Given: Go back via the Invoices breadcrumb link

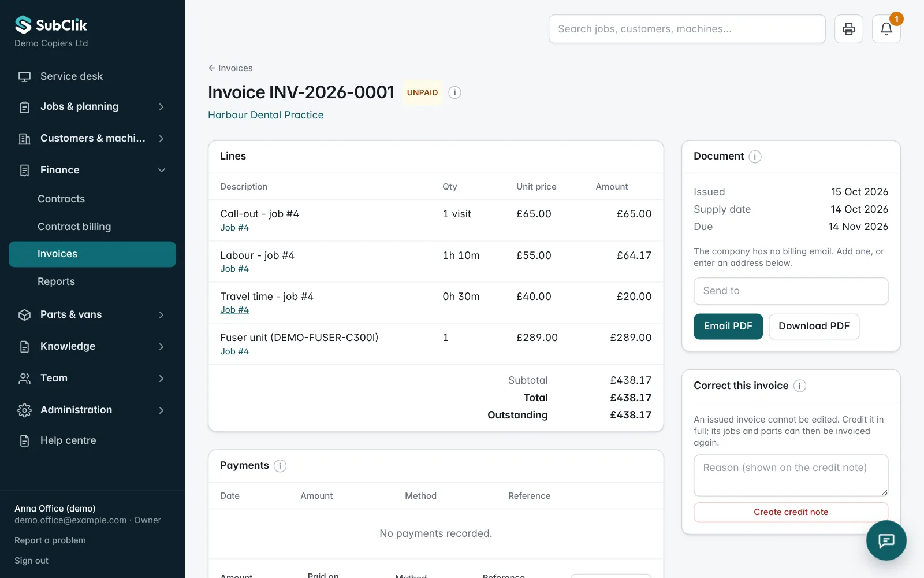Looking at the screenshot, I should [230, 68].
